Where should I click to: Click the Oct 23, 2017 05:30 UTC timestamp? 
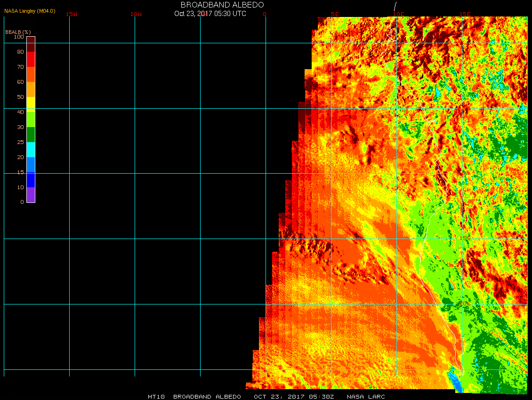tap(210, 14)
